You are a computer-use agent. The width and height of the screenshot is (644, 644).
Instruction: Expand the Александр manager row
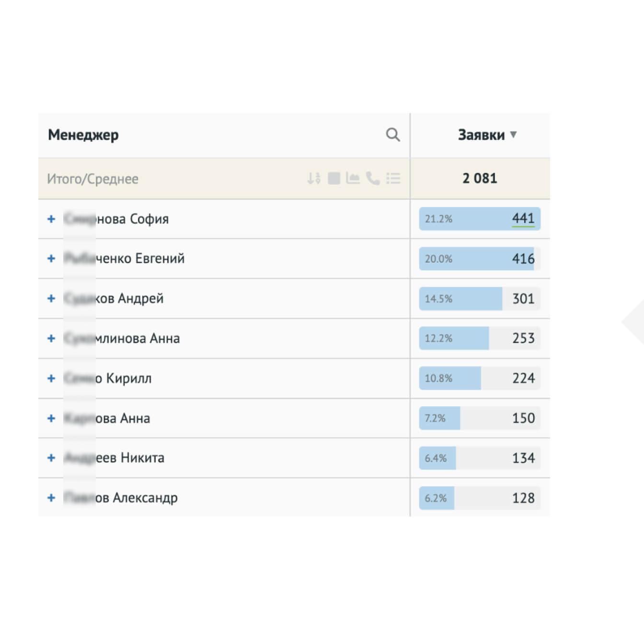(x=51, y=498)
